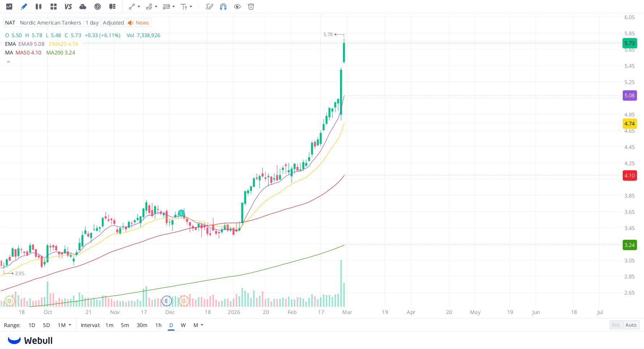
Task: Toggle the Auto scale button
Action: tap(631, 325)
